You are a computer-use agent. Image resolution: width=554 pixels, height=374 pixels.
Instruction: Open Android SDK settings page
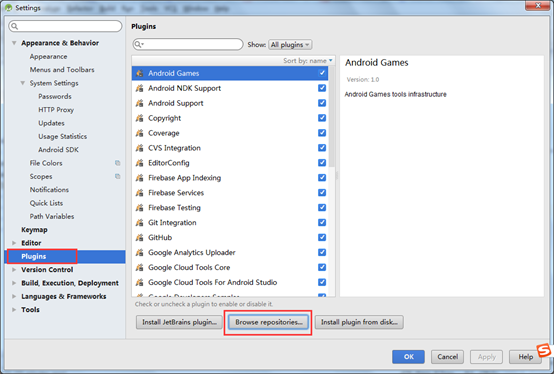click(x=58, y=150)
